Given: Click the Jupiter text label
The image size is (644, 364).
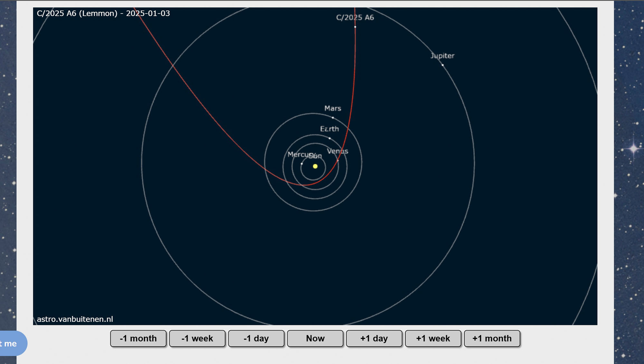Looking at the screenshot, I should coord(442,56).
